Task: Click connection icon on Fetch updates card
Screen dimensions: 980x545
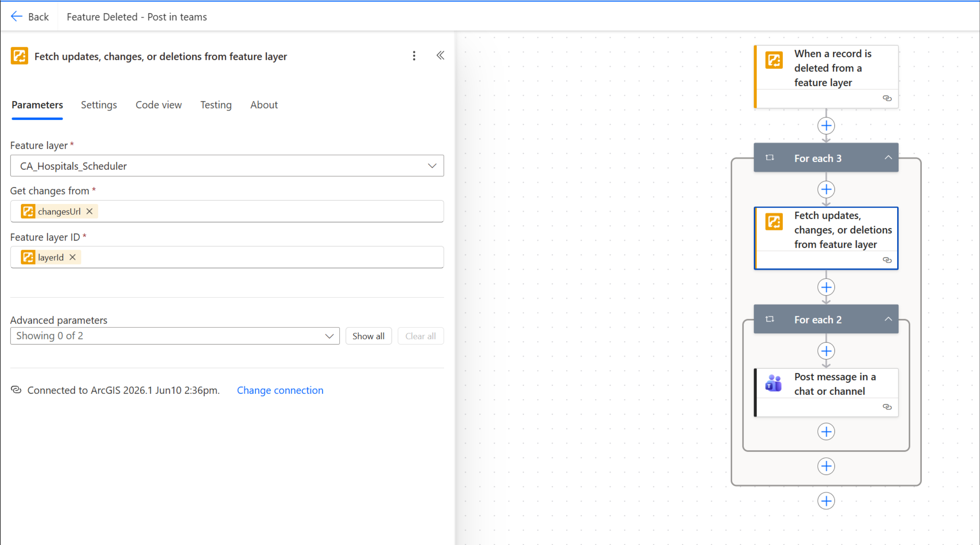Action: click(x=887, y=260)
